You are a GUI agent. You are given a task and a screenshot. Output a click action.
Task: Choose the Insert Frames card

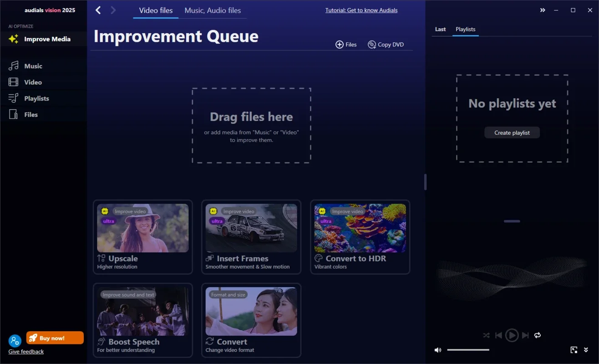pos(251,237)
